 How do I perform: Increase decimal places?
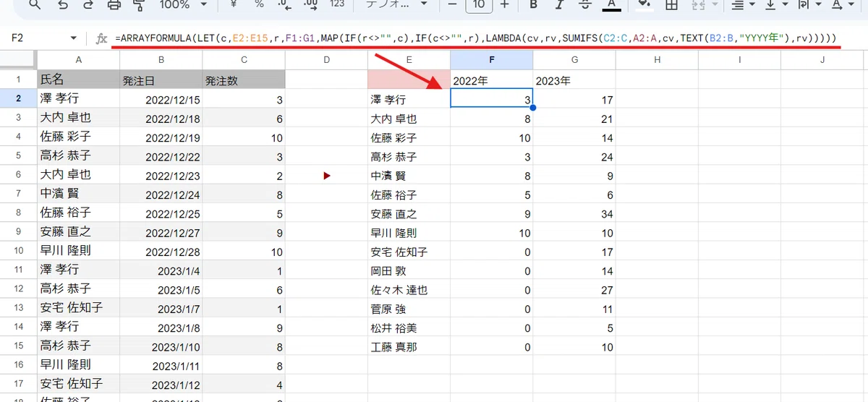click(311, 5)
